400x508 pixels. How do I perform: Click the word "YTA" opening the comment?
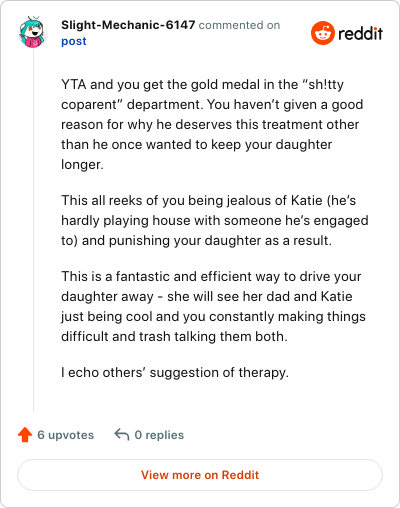point(74,84)
